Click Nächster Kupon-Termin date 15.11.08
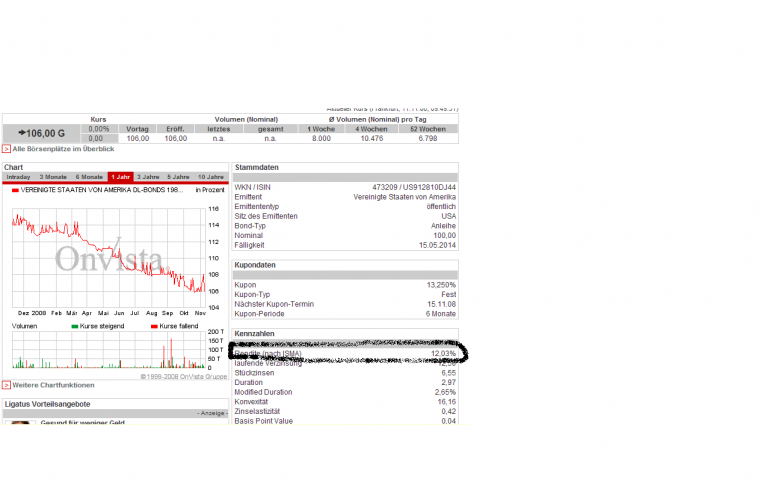The height and width of the screenshot is (482, 770). (441, 304)
